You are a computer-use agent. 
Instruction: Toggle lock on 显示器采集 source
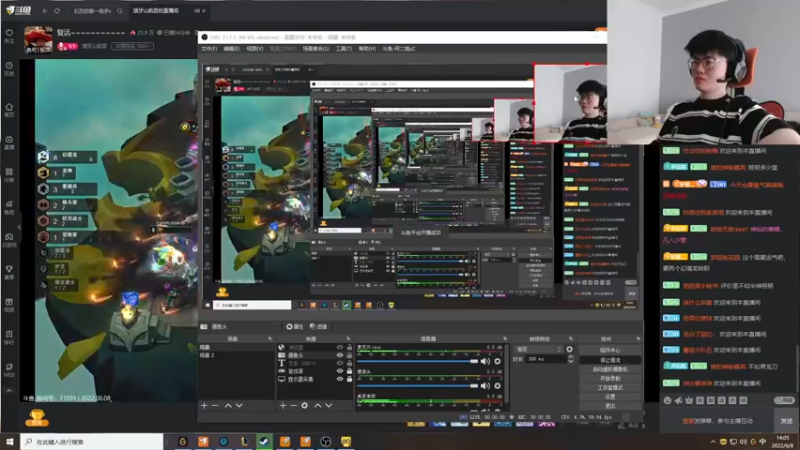(x=349, y=380)
